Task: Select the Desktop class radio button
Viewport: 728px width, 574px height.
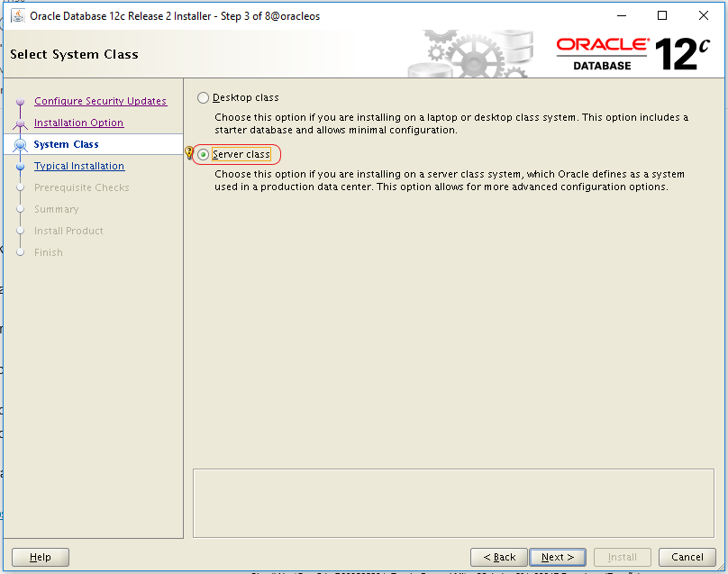Action: [203, 97]
